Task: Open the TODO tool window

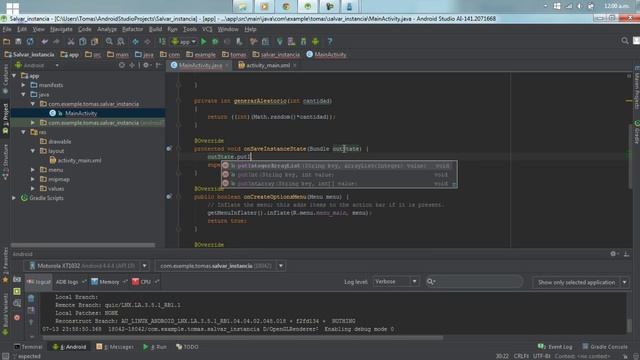Action: pos(187,347)
